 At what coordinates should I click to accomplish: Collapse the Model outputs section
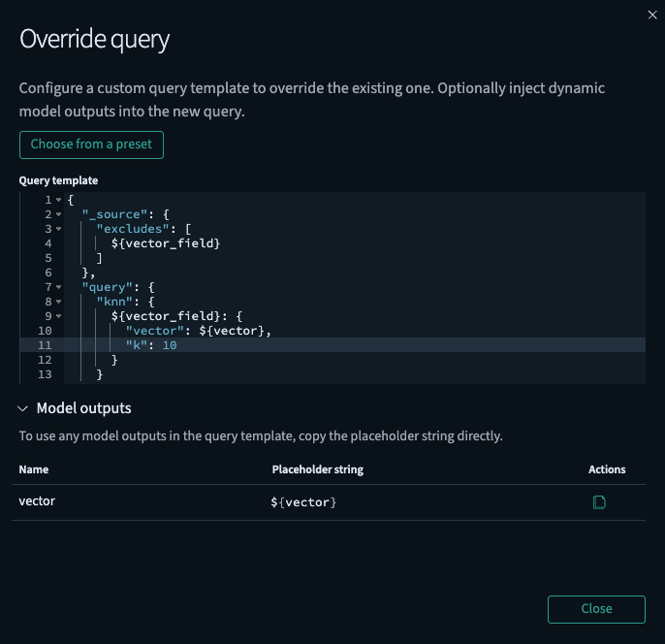pos(23,408)
